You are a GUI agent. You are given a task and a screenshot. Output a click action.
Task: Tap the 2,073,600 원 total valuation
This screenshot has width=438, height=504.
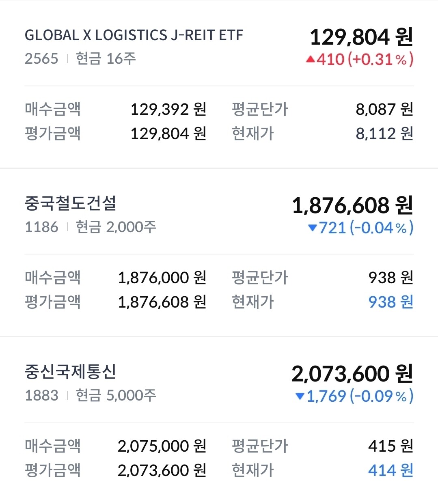pos(352,374)
